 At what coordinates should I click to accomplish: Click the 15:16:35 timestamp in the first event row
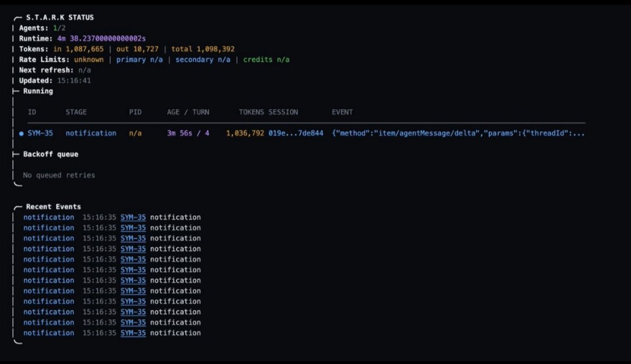(x=99, y=217)
